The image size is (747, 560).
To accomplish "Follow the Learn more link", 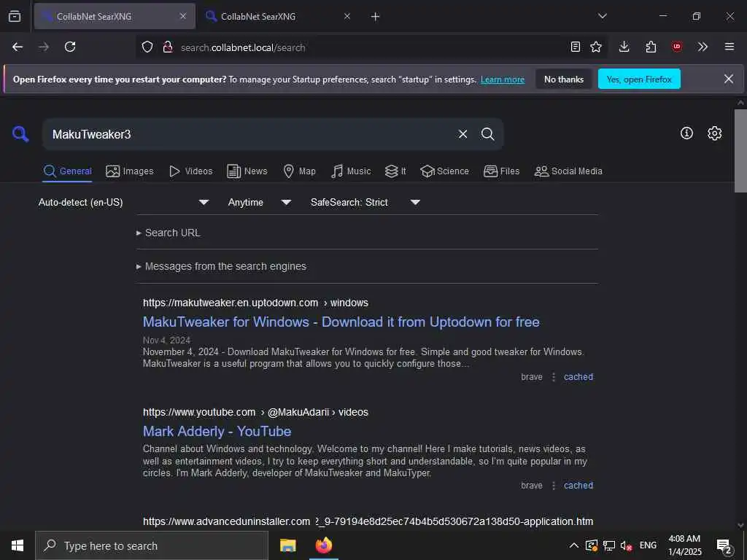I will coord(502,79).
